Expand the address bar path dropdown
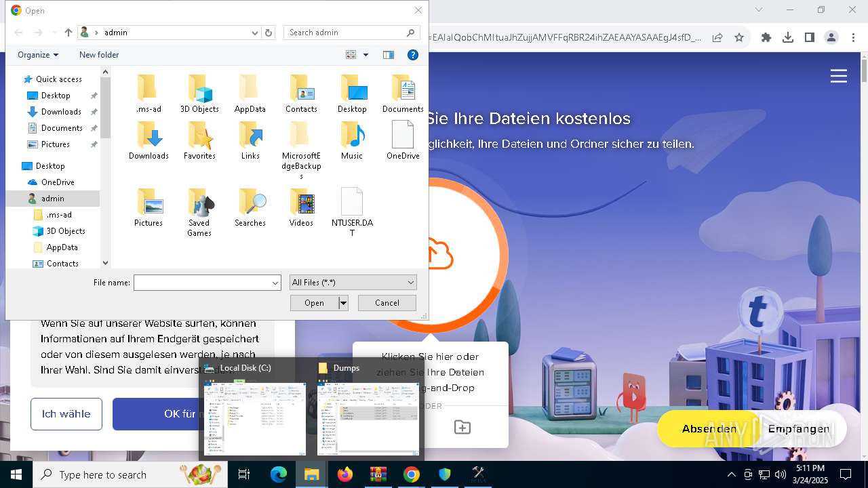Image resolution: width=868 pixels, height=488 pixels. click(255, 33)
